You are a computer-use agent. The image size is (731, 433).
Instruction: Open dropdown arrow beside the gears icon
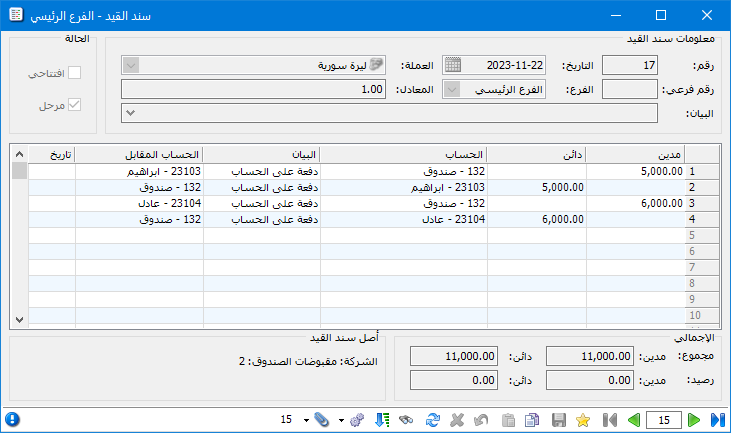click(341, 420)
